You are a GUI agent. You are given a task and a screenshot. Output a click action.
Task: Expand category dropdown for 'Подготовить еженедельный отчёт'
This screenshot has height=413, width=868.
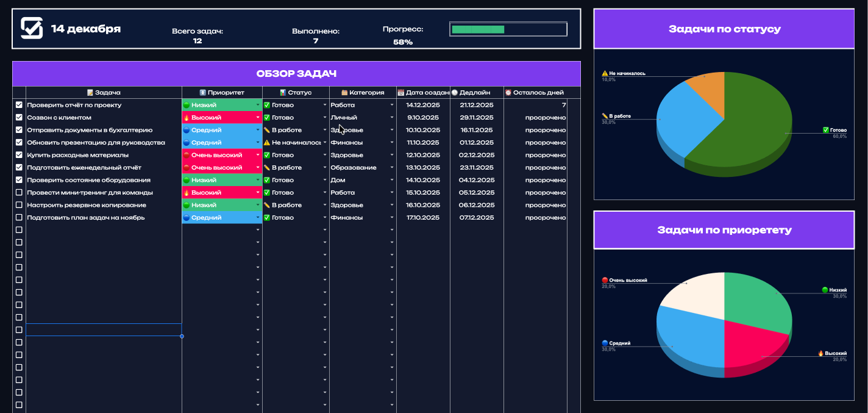(x=392, y=168)
